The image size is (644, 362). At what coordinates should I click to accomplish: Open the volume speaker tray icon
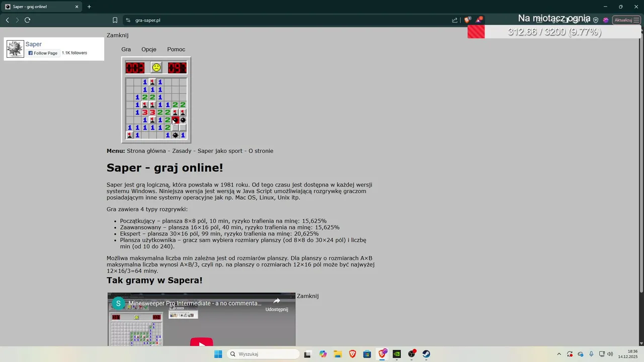(x=610, y=354)
